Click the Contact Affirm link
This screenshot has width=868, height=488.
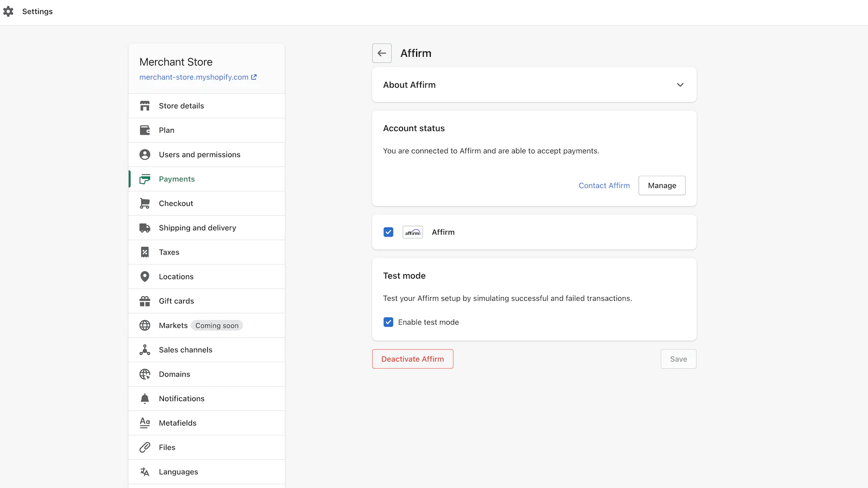point(604,185)
